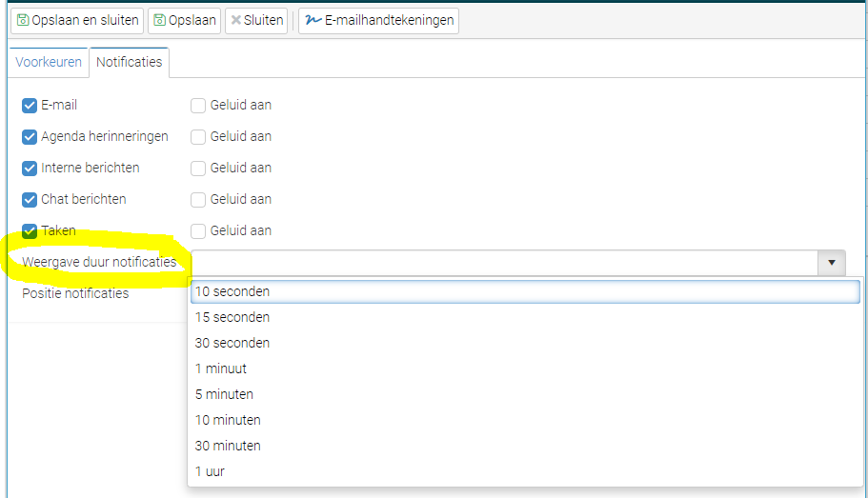Disable Agenda herinneringen notifications

[30, 137]
